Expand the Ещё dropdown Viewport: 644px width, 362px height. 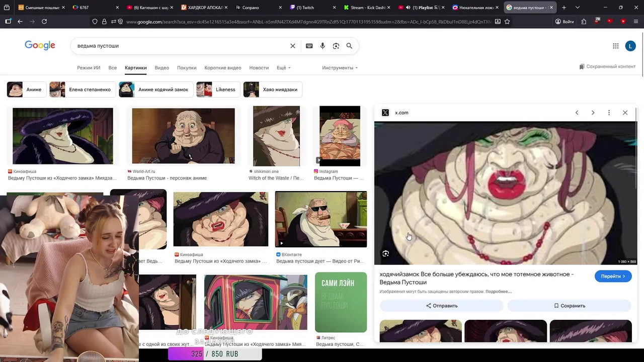[x=284, y=68]
